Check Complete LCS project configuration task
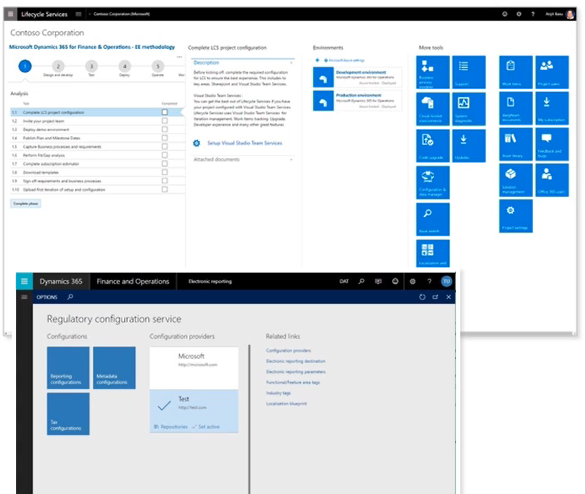Image resolution: width=585 pixels, height=494 pixels. (x=165, y=112)
